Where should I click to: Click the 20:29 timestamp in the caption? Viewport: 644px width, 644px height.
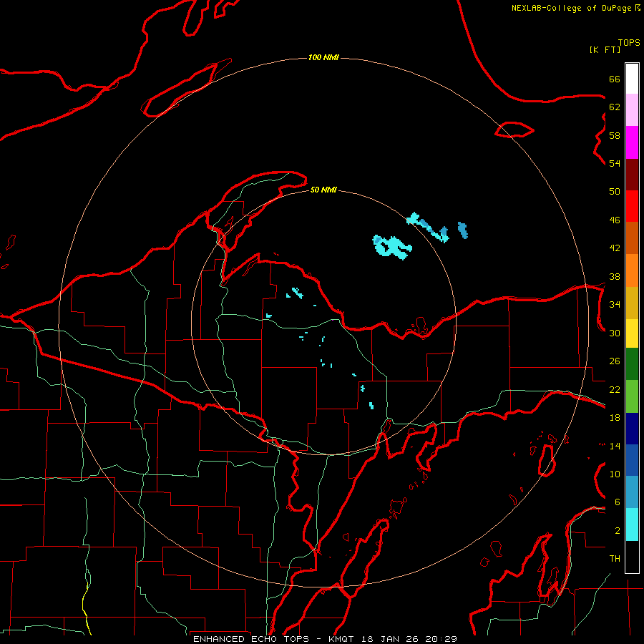pyautogui.click(x=441, y=639)
